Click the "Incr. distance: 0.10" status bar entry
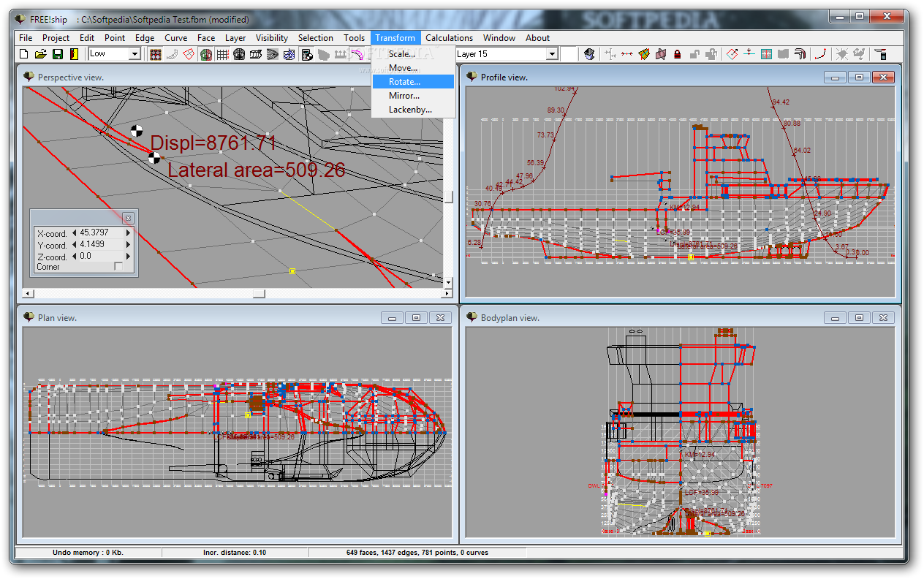 point(234,553)
